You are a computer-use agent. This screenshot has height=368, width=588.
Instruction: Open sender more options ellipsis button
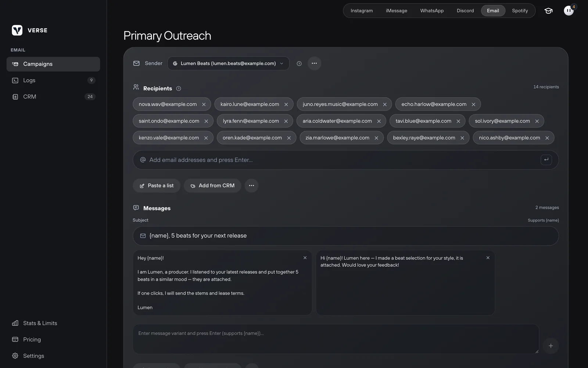[x=314, y=63]
